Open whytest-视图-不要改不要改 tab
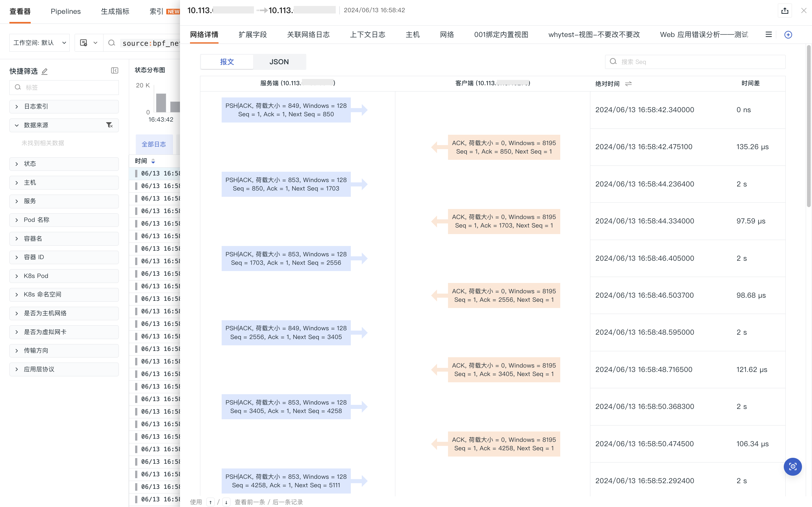This screenshot has width=812, height=507. tap(594, 34)
